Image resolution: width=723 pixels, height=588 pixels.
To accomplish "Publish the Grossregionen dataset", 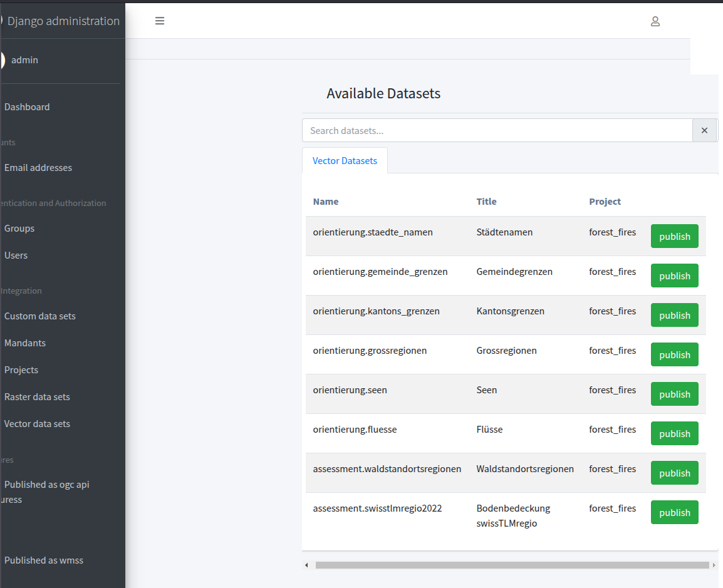I will (x=674, y=355).
